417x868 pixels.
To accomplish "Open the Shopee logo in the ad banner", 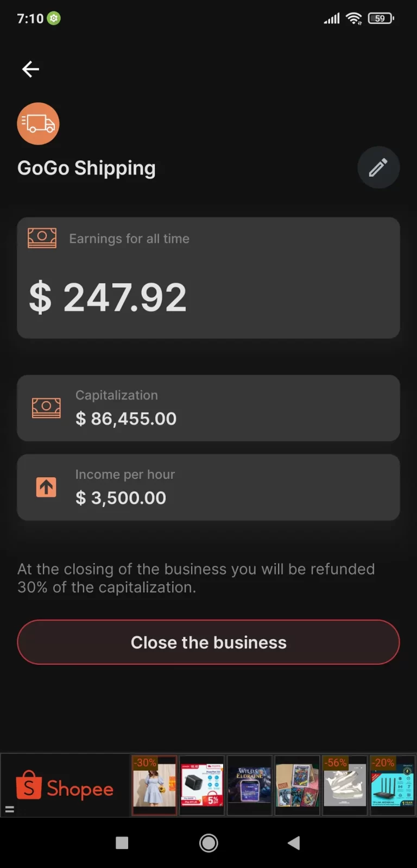I will pos(65,786).
